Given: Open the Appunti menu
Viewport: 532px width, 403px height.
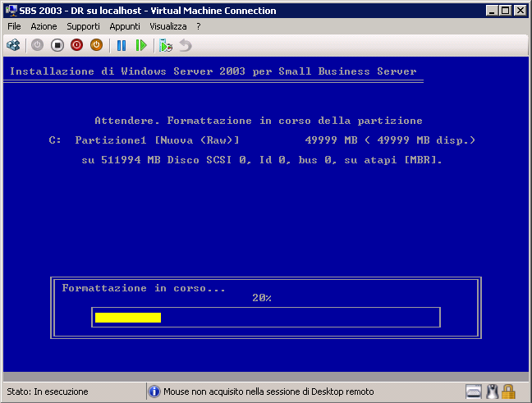Looking at the screenshot, I should (x=125, y=26).
